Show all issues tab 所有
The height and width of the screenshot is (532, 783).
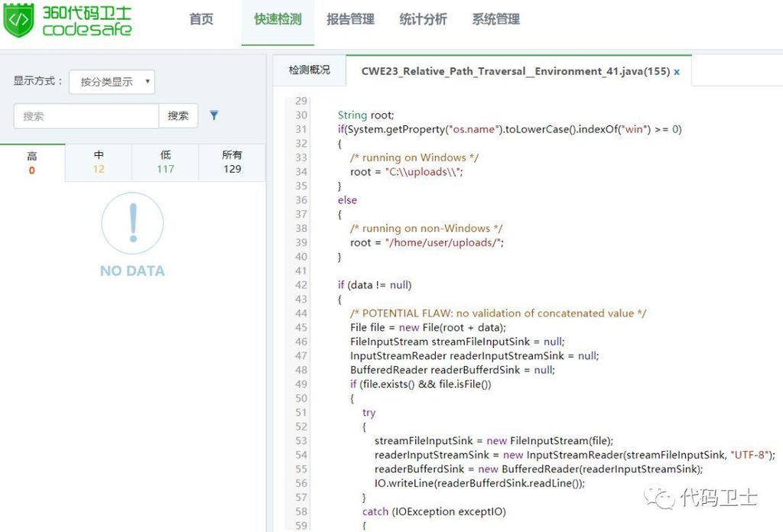coord(232,163)
